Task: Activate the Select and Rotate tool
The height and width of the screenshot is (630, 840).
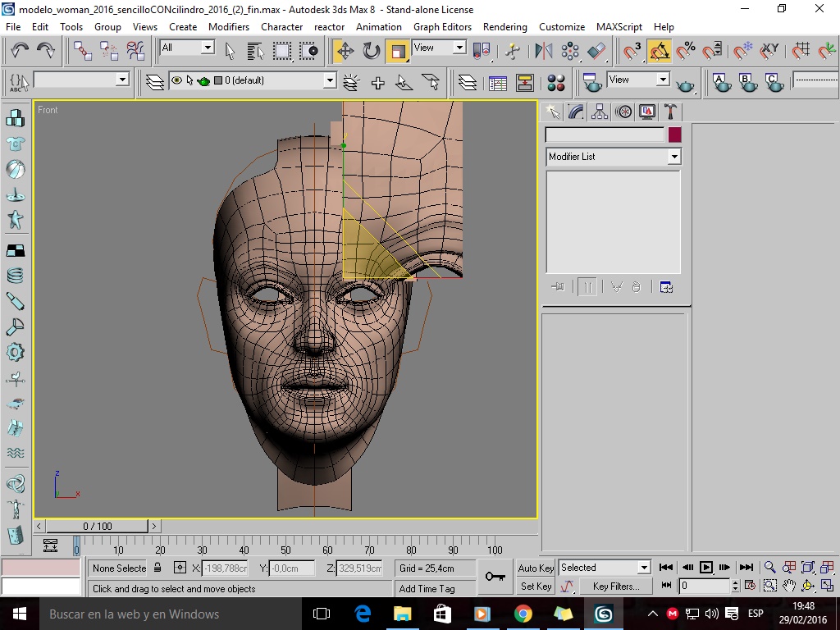Action: pyautogui.click(x=372, y=51)
